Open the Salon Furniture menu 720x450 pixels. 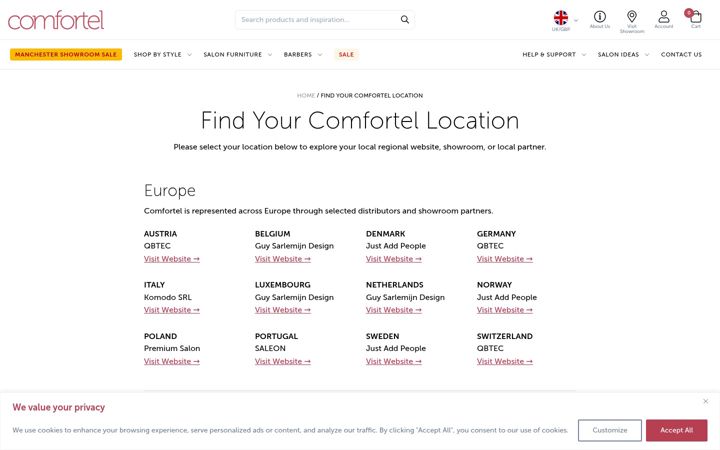(x=232, y=54)
